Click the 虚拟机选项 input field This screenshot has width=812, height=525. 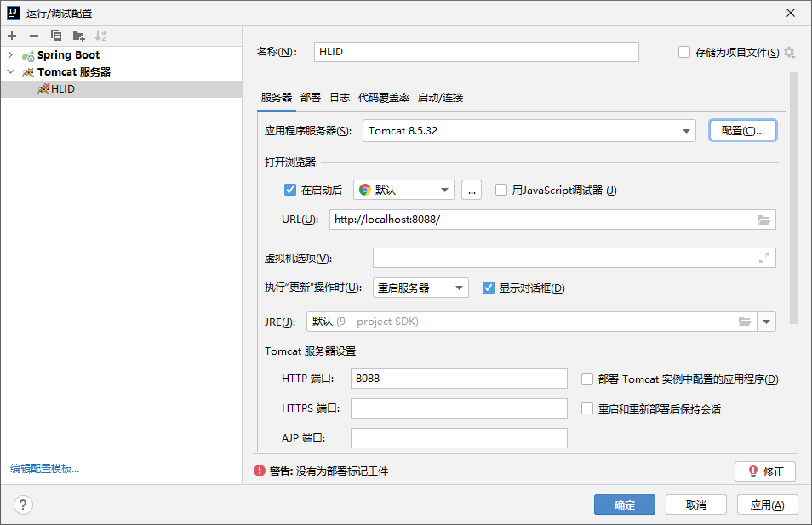coord(575,258)
